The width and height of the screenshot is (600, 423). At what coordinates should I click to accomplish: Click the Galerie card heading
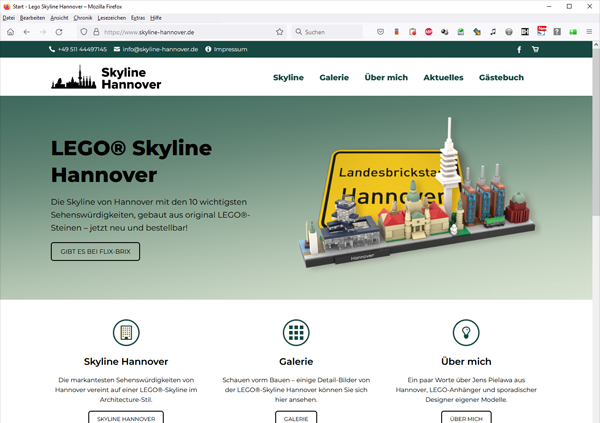[296, 361]
